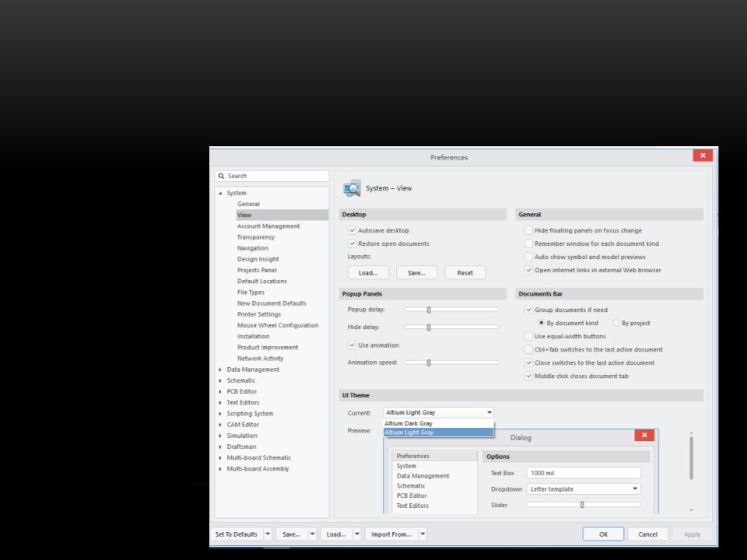747x560 pixels.
Task: Open the Current UI Theme dropdown arrow
Action: click(489, 412)
